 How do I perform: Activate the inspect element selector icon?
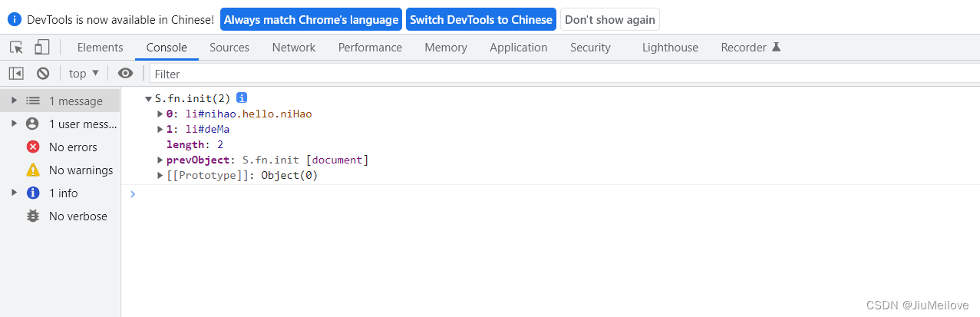tap(16, 48)
